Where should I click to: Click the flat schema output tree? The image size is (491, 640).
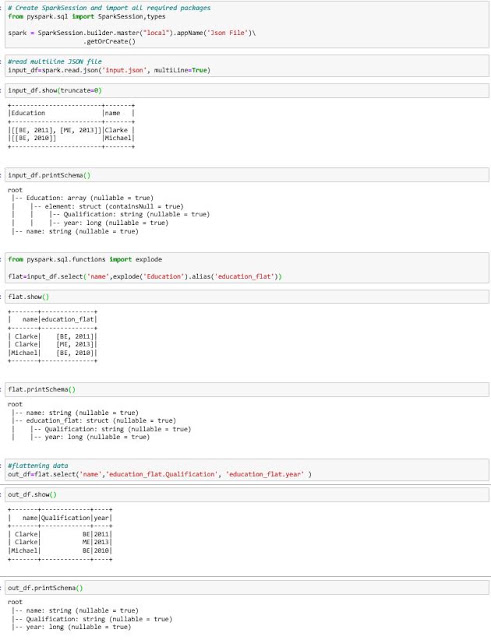point(99,420)
